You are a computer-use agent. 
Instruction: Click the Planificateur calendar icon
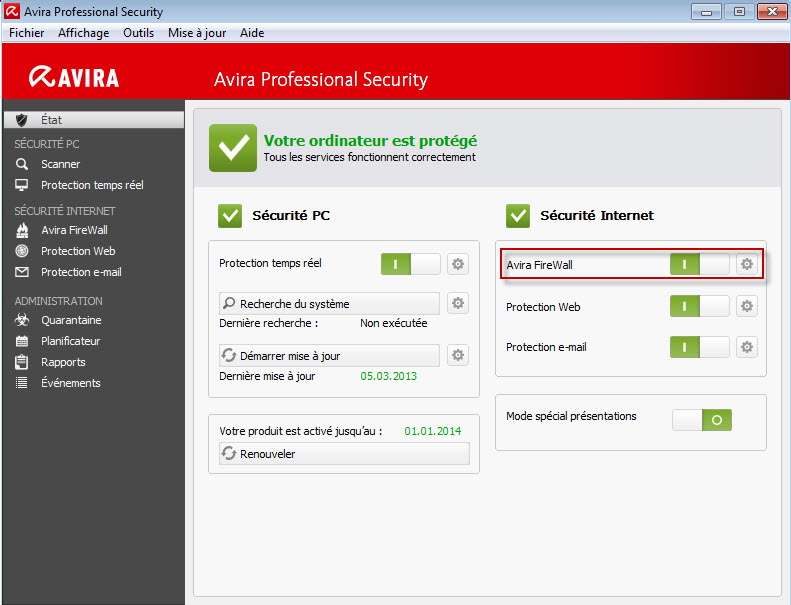point(22,341)
